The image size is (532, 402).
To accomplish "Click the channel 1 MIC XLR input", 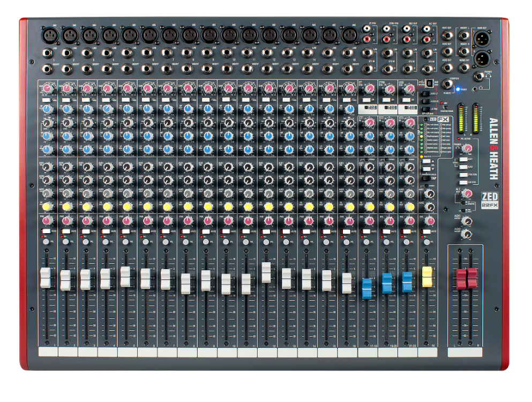I will (x=50, y=35).
